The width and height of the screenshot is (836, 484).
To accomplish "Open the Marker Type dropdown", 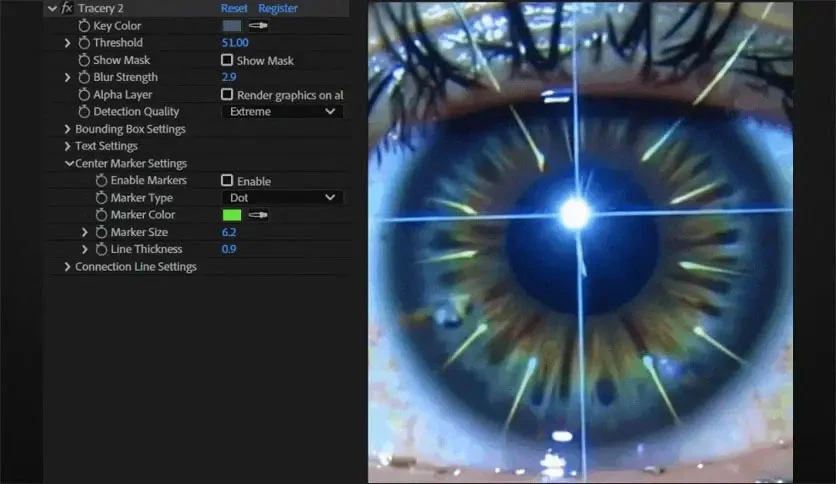I will coord(282,198).
